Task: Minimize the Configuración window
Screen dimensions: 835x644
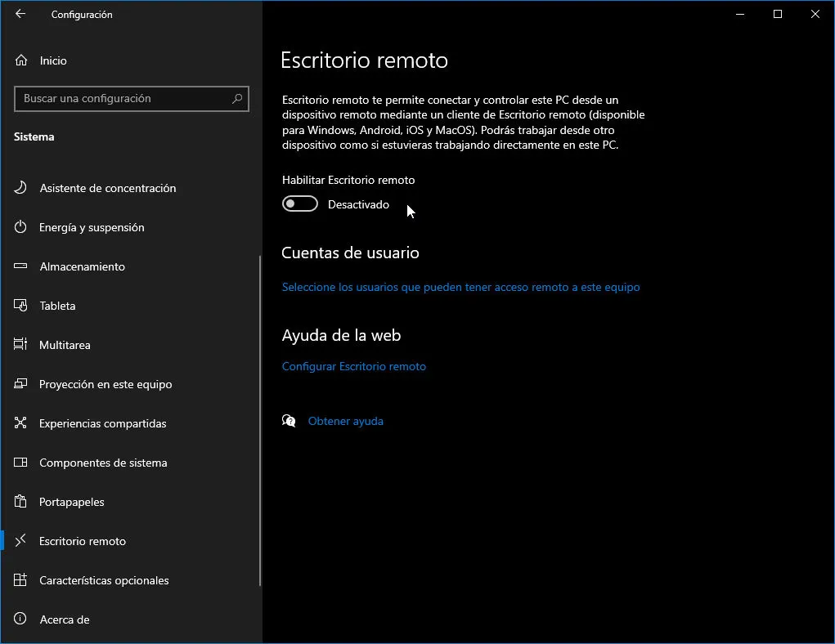Action: coord(739,15)
